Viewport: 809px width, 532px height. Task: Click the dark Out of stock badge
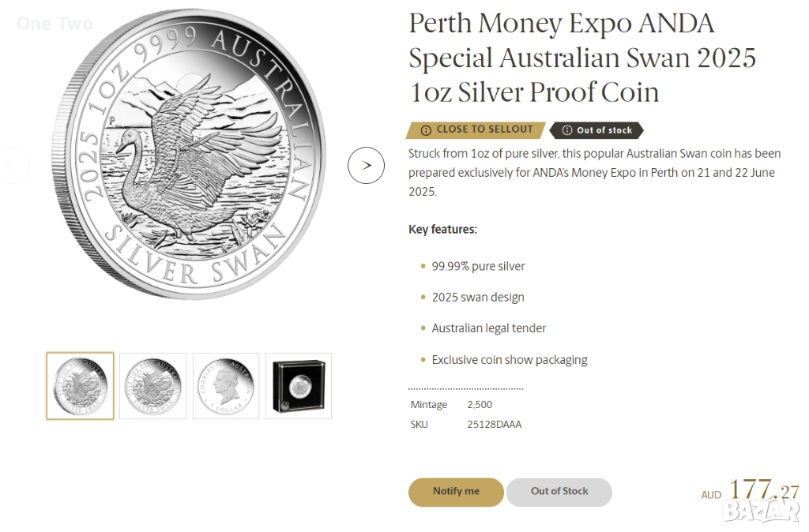click(x=596, y=129)
